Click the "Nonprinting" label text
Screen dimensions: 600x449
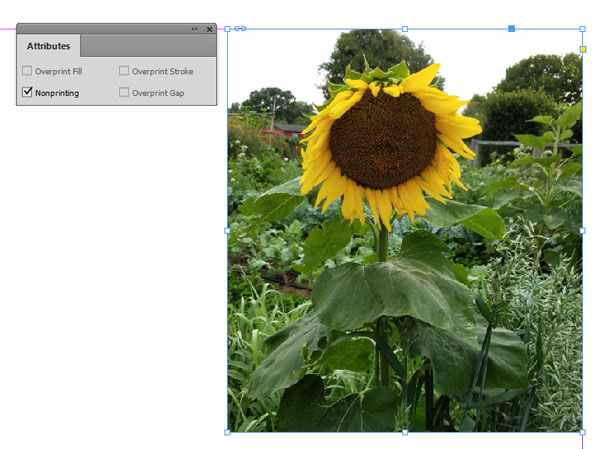tap(57, 93)
